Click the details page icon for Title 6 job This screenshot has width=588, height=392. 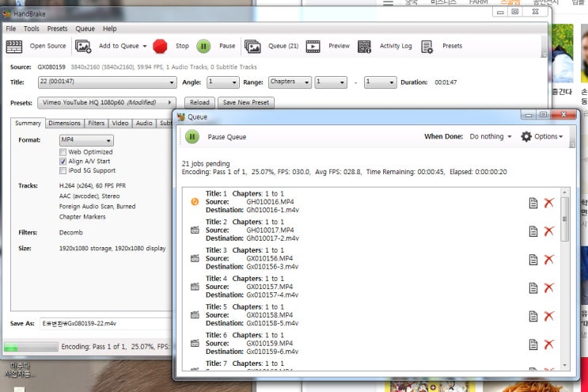(x=533, y=344)
